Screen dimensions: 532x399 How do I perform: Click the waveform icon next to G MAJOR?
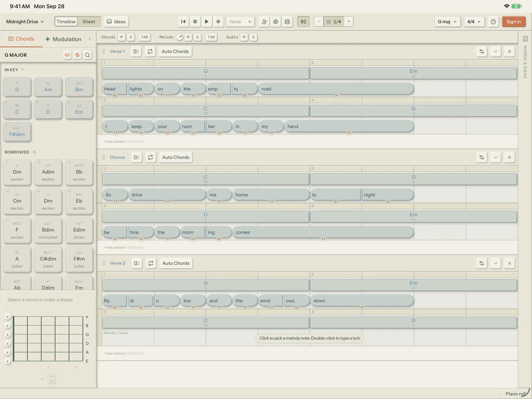77,55
